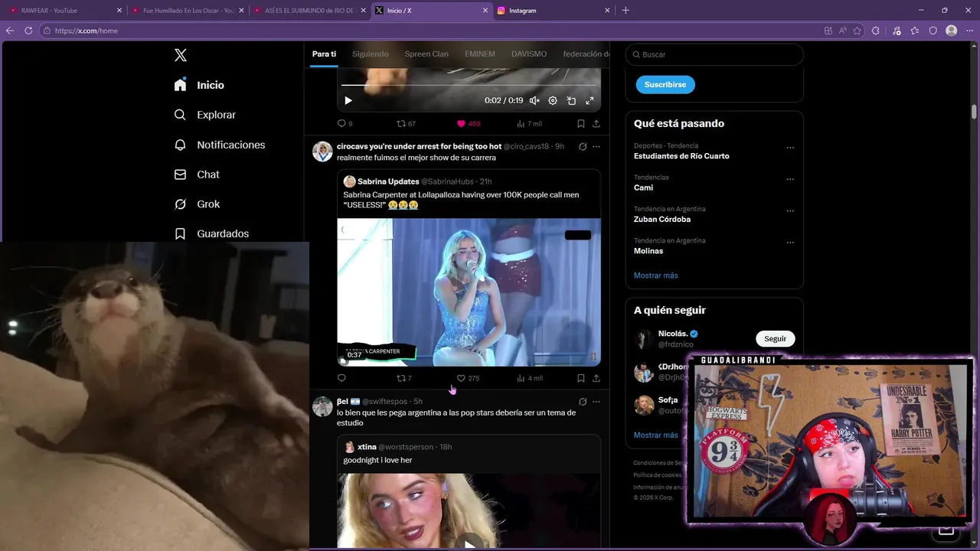Open more options on cirocavs post
Viewport: 980px width, 551px height.
coord(596,146)
